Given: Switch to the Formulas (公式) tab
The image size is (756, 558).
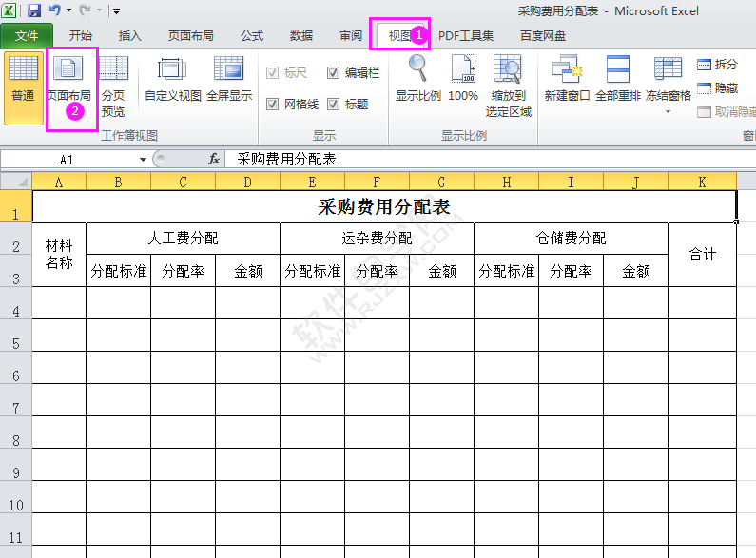Looking at the screenshot, I should point(252,36).
